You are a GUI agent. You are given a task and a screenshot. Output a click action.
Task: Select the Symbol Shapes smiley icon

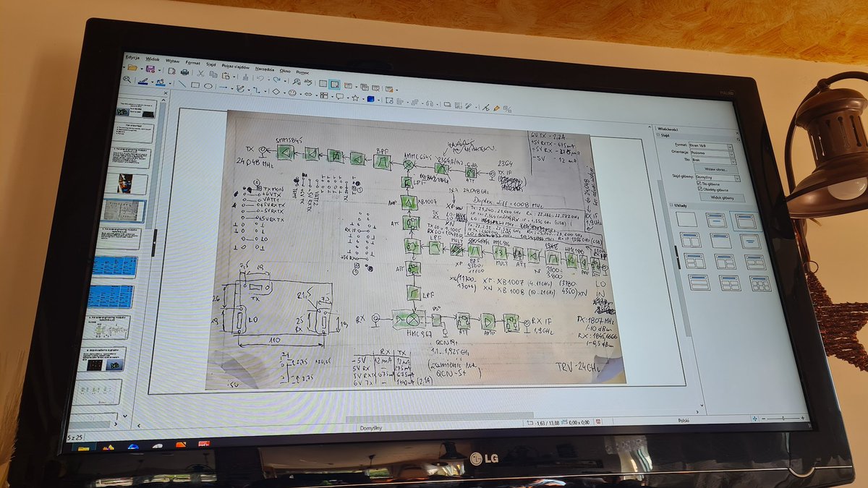point(293,94)
